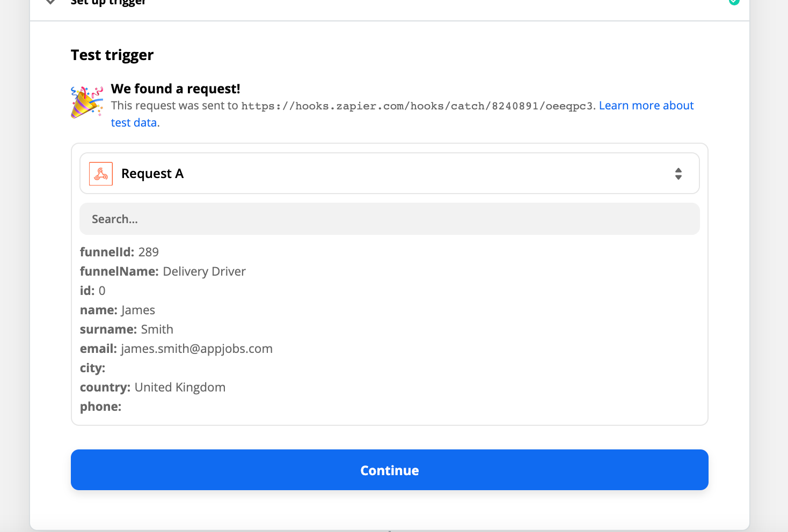Select the funnelName: Delivery Driver row
Screen dimensions: 788x532
[163, 271]
